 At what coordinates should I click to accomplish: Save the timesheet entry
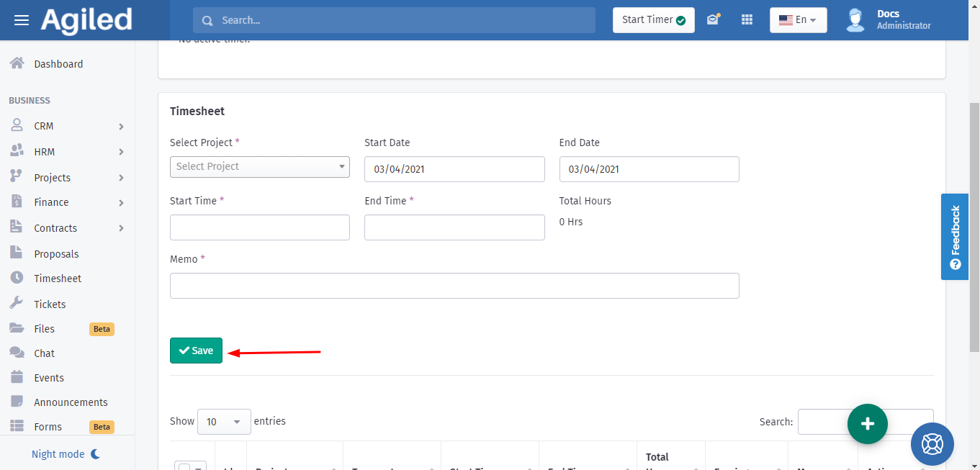pos(196,351)
